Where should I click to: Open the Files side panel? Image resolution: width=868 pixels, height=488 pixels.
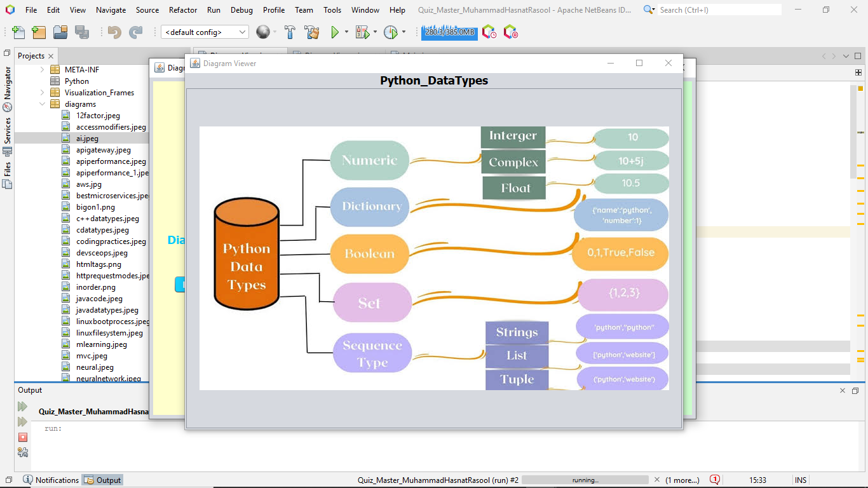coord(8,175)
